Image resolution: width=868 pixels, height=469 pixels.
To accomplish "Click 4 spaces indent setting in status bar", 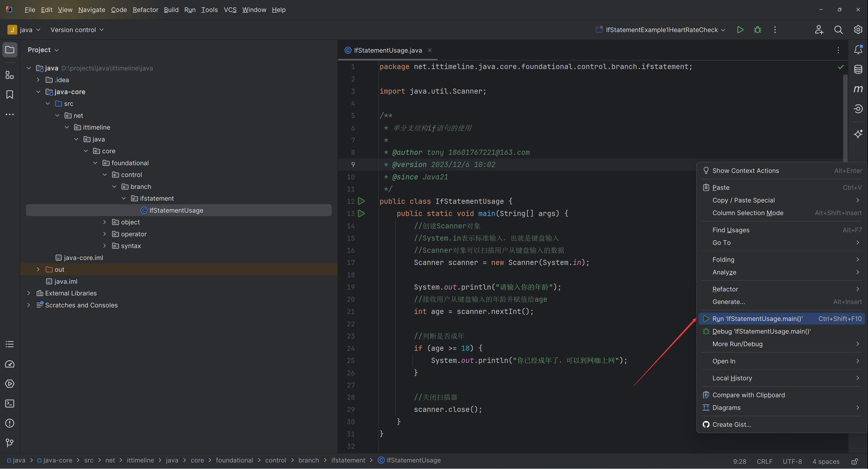I will pyautogui.click(x=826, y=461).
